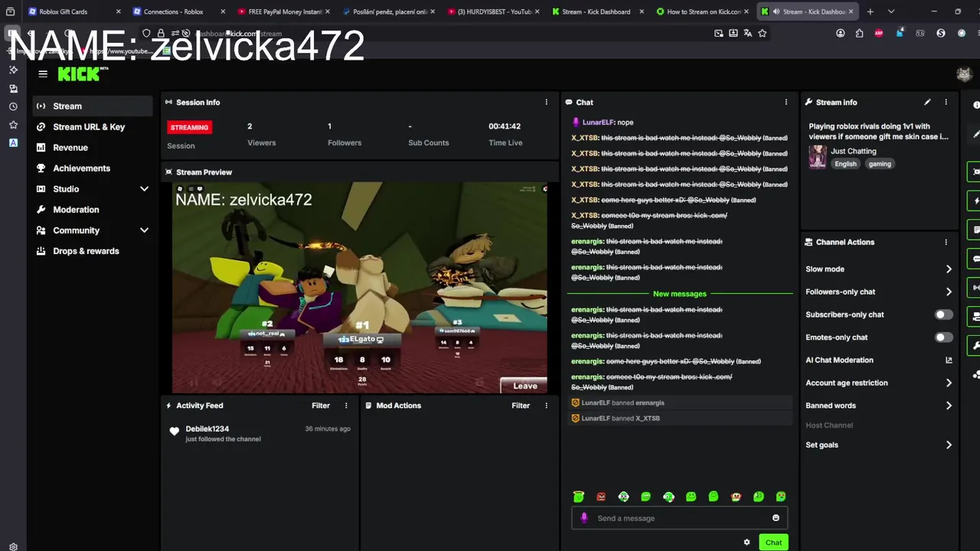This screenshot has width=980, height=551.
Task: Open Achievements in sidebar
Action: click(93, 168)
